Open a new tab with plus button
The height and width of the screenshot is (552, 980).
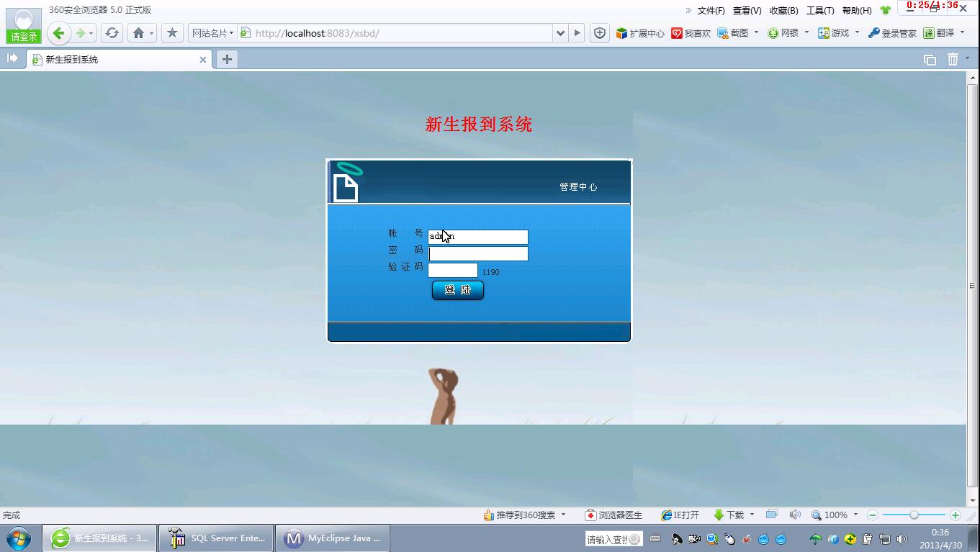[227, 60]
